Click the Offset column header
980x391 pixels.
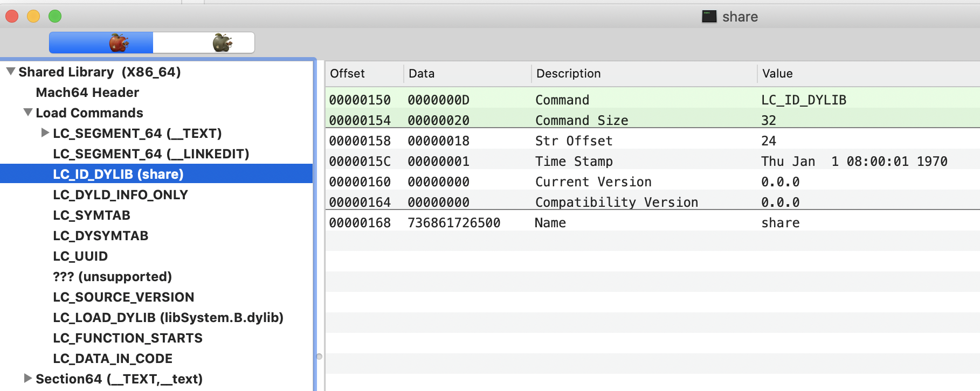point(348,74)
